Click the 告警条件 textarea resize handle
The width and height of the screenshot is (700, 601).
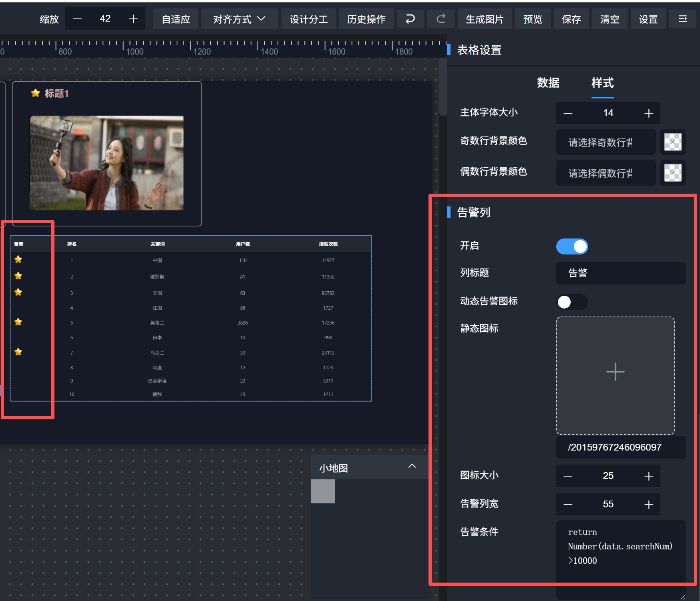click(x=682, y=597)
